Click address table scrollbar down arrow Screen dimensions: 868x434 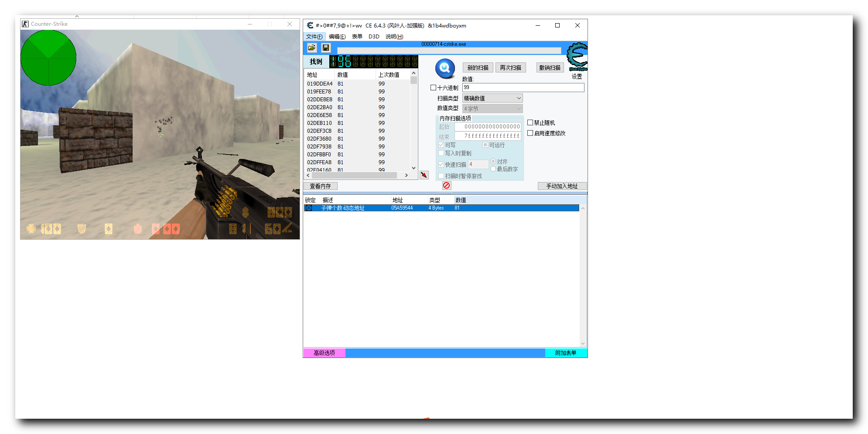pyautogui.click(x=583, y=344)
